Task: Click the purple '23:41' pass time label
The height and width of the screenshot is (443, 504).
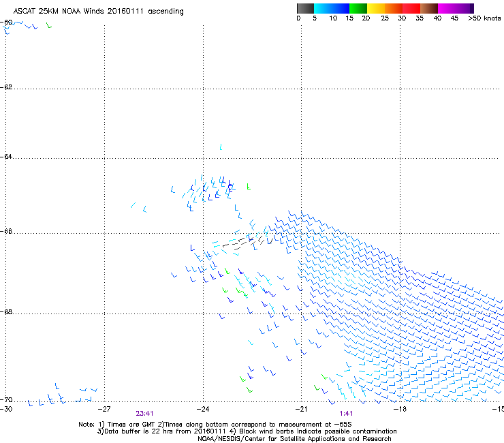Action: coord(144,414)
